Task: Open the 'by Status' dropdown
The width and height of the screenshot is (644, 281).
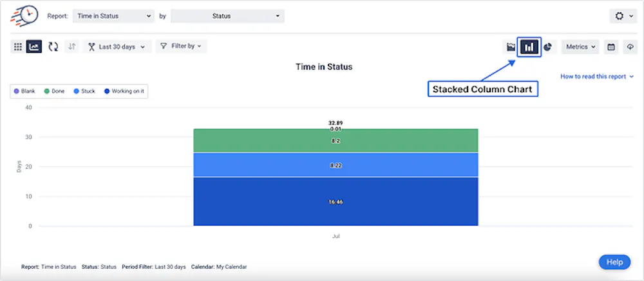Action: 227,15
